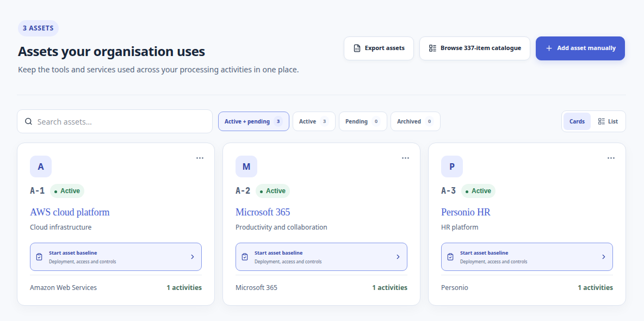Click the magnifier icon in the search box
Viewport: 644px width, 321px height.
point(28,121)
